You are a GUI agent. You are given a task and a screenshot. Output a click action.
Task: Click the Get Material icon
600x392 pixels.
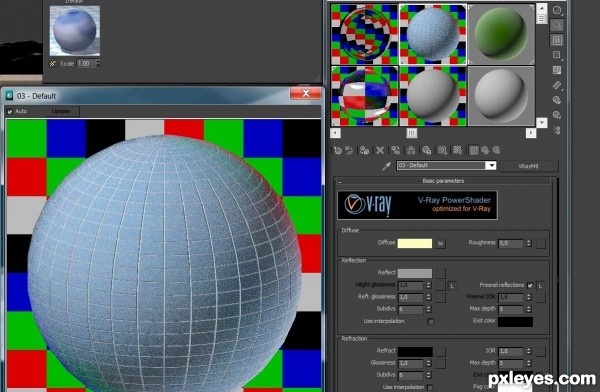pos(338,150)
